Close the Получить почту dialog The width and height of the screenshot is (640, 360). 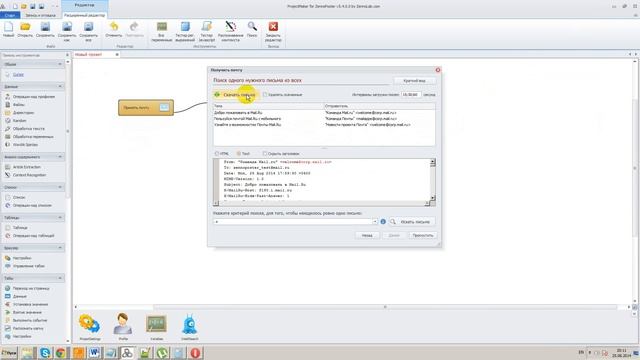pos(438,70)
